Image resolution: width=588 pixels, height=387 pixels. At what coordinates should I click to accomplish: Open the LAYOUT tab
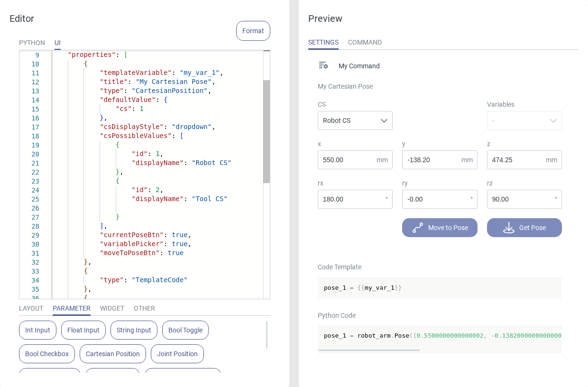point(31,308)
